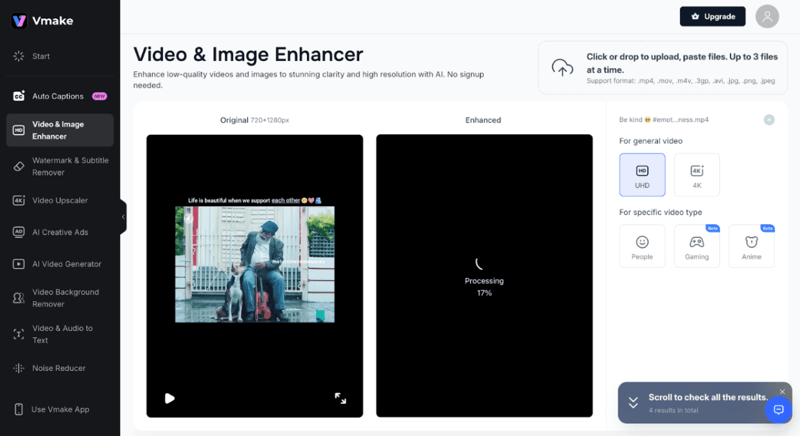Open the user profile avatar
Screen dimensions: 800x436
(x=767, y=16)
